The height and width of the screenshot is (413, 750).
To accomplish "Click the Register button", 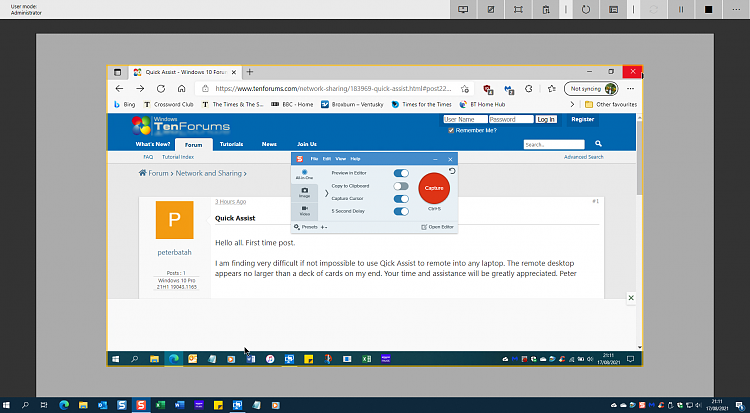I will (x=583, y=120).
